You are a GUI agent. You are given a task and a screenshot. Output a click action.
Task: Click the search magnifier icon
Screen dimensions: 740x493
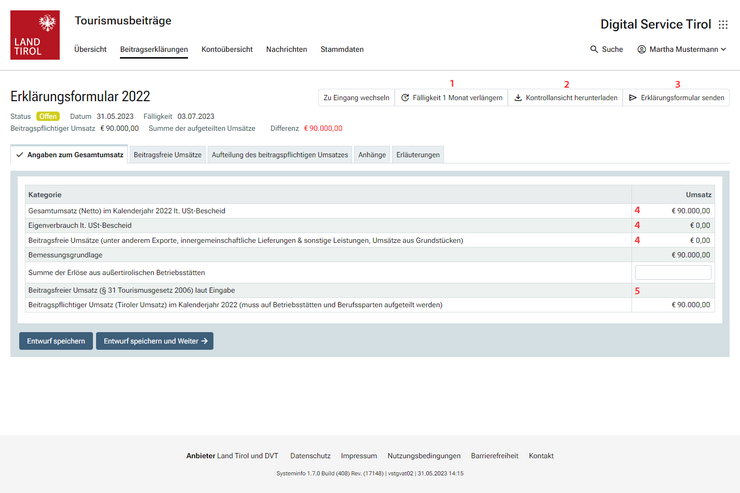595,49
